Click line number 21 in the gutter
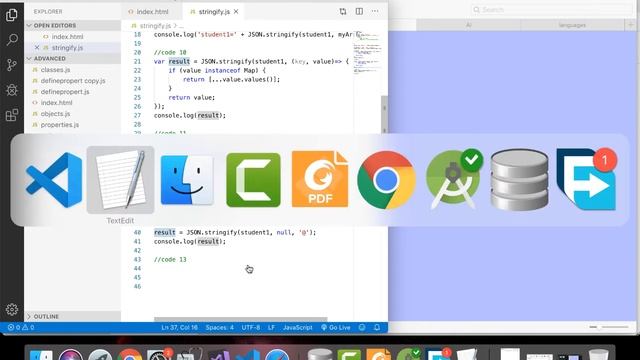The width and height of the screenshot is (640, 360). coord(137,62)
